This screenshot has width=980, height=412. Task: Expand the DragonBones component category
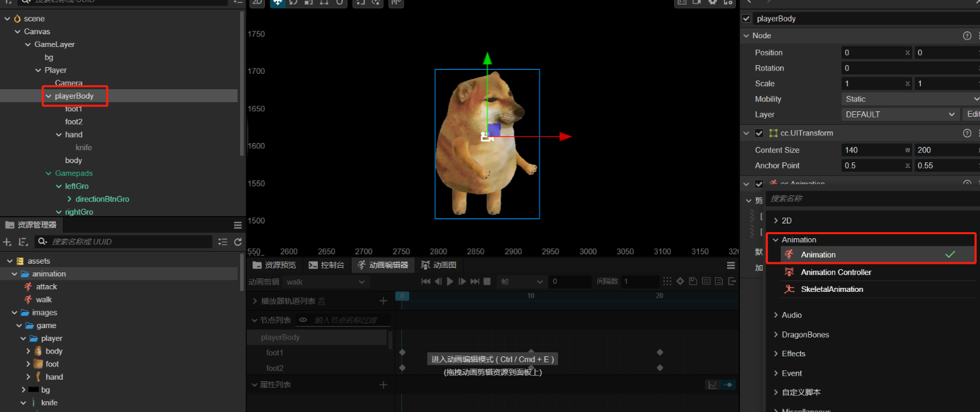(x=776, y=334)
